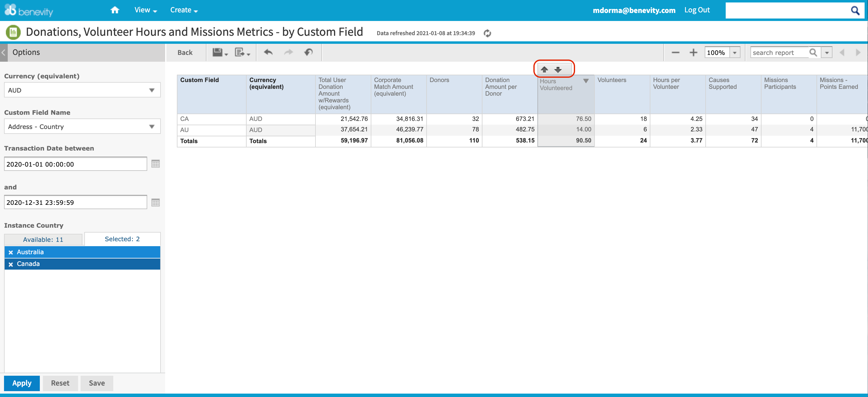Image resolution: width=868 pixels, height=397 pixels.
Task: Remove Australia with the x icon
Action: 11,252
